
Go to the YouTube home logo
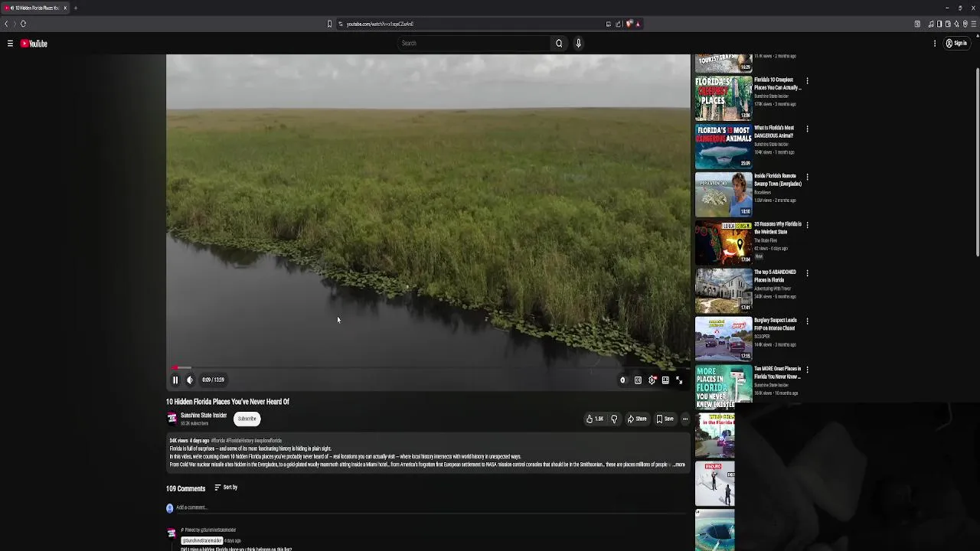[34, 44]
